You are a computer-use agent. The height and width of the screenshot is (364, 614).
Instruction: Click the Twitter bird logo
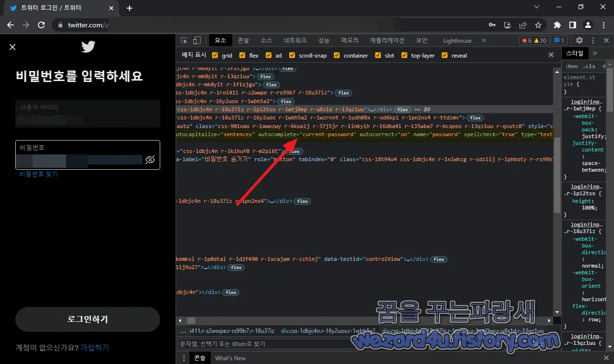click(x=88, y=47)
